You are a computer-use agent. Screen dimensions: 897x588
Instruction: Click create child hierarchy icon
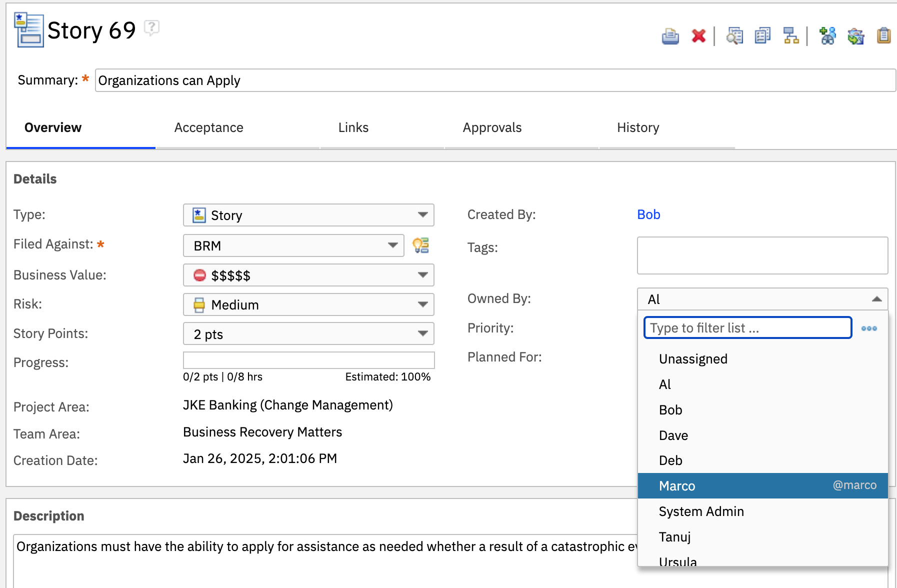click(791, 36)
